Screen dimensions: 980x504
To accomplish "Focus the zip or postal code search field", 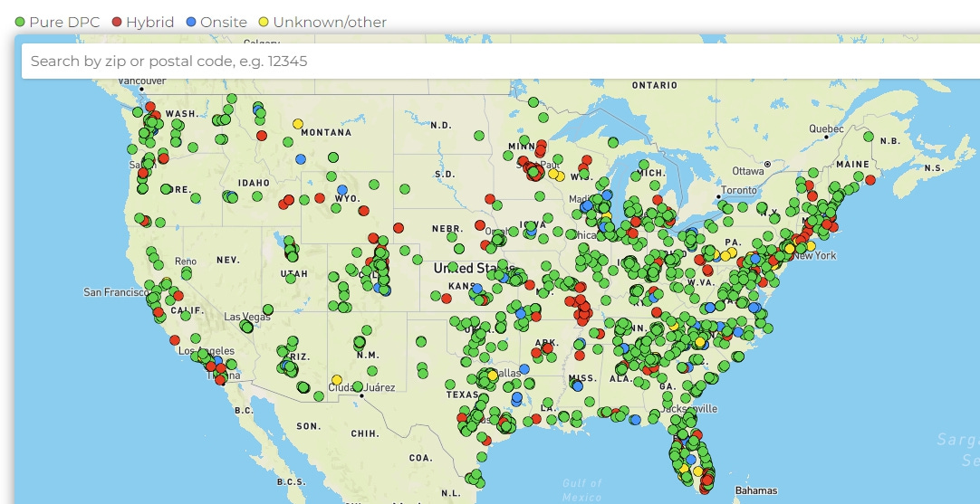I will tap(500, 62).
